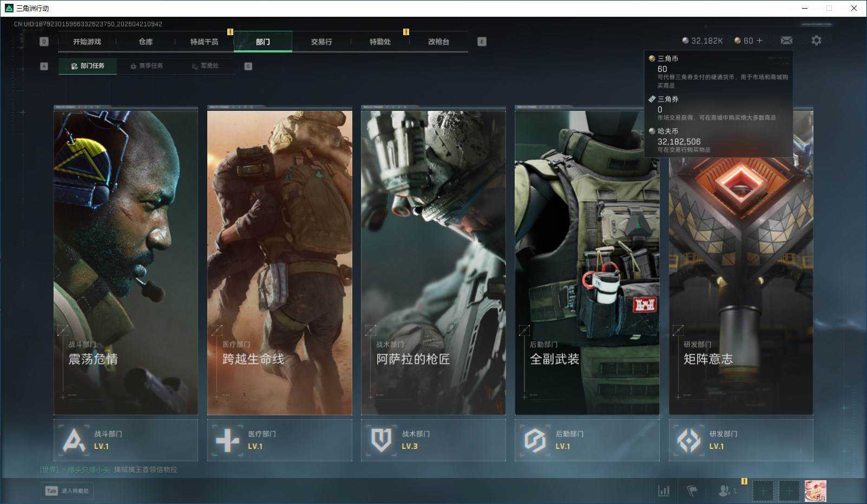867x504 pixels.
Task: Open the 改枪台 tab
Action: (x=438, y=42)
